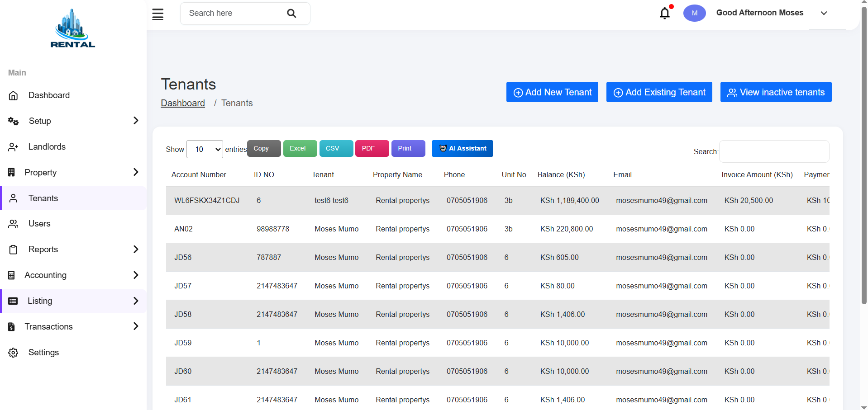Follow the Dashboard breadcrumb link
This screenshot has height=410, width=868.
coord(183,103)
